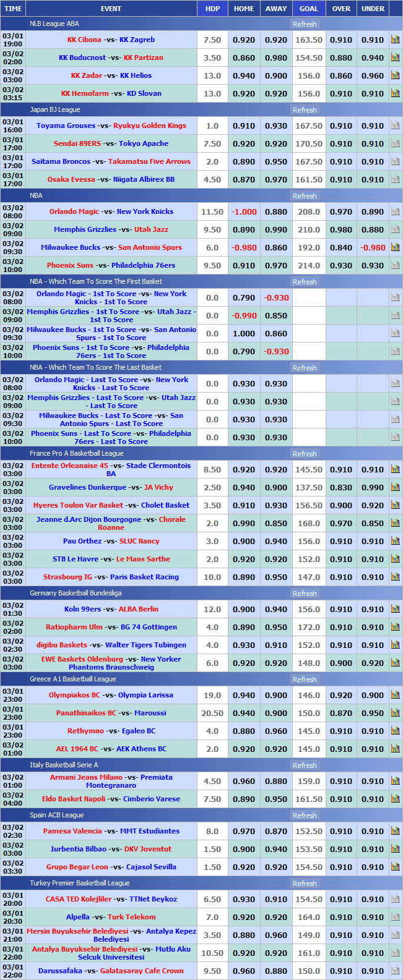This screenshot has width=403, height=980.
Task: Select the GOAL column header
Action: coord(309,9)
